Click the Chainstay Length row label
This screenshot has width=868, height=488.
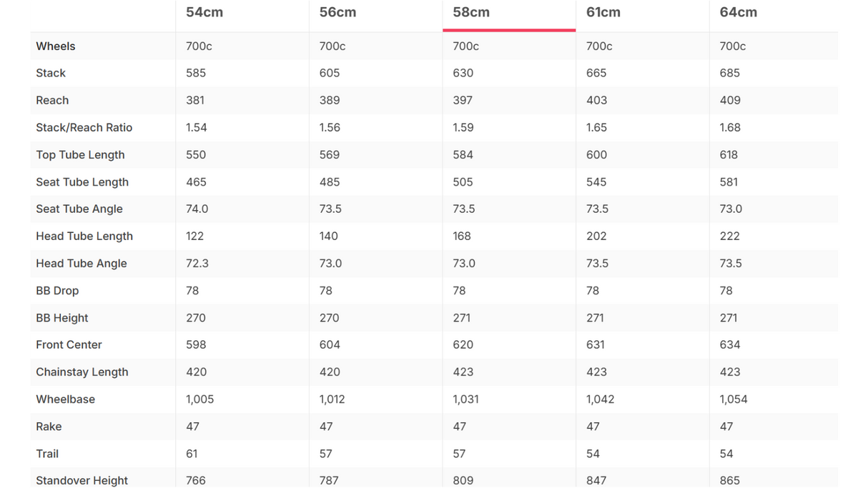click(x=82, y=372)
